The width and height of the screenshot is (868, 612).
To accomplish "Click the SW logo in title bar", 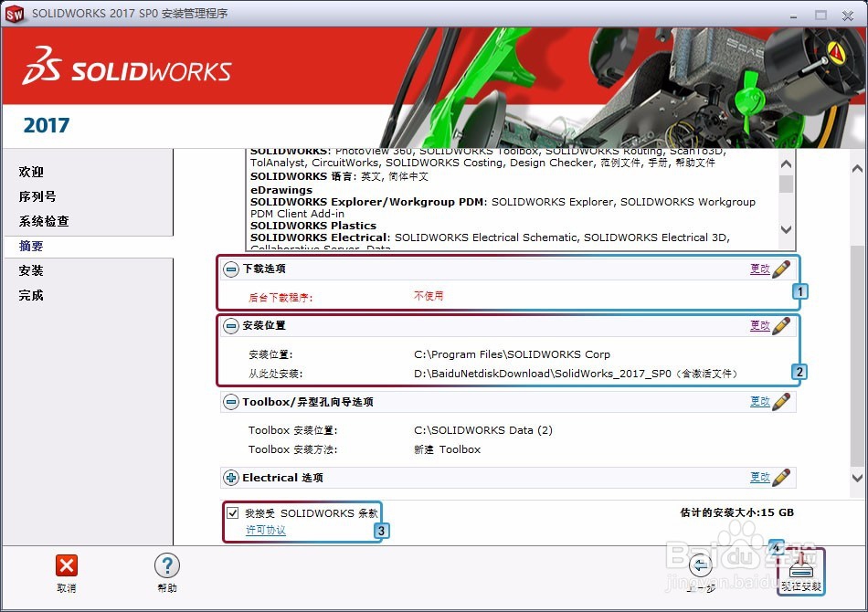I will 15,14.
